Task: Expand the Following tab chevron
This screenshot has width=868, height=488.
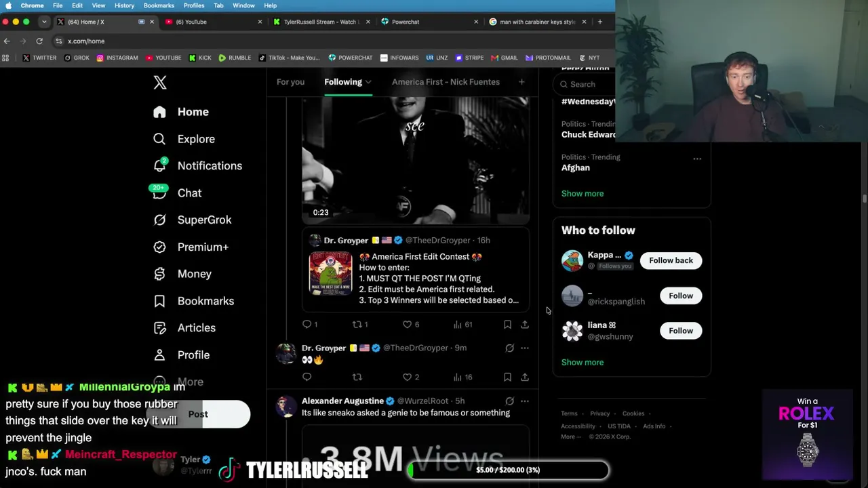Action: [x=368, y=82]
